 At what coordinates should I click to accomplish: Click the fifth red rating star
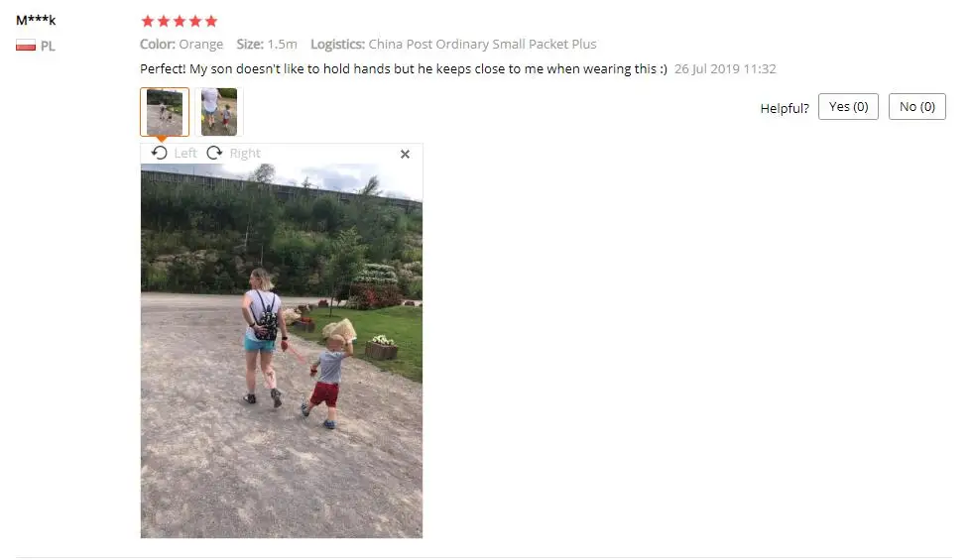click(x=211, y=22)
